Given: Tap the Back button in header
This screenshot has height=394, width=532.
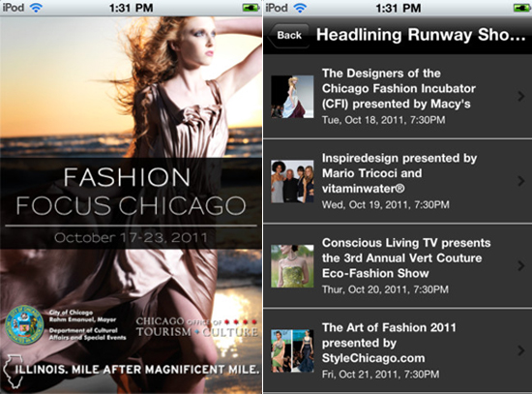Looking at the screenshot, I should (x=289, y=35).
